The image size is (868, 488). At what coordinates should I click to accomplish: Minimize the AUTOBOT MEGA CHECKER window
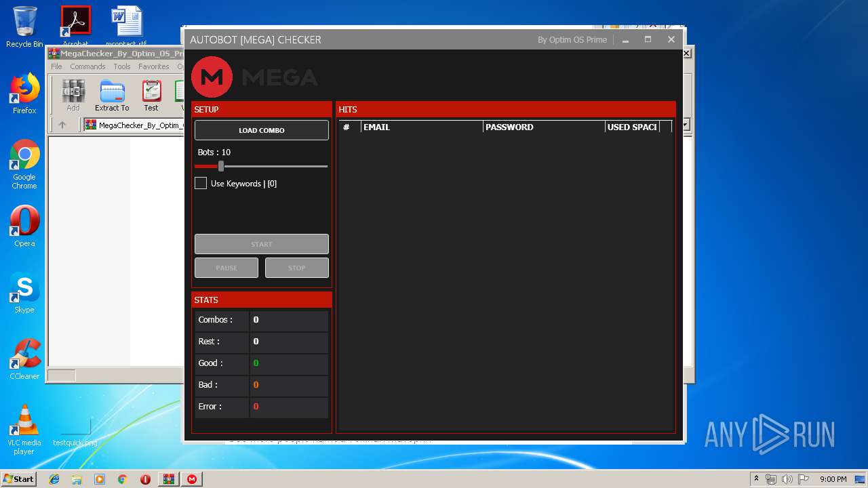click(625, 40)
